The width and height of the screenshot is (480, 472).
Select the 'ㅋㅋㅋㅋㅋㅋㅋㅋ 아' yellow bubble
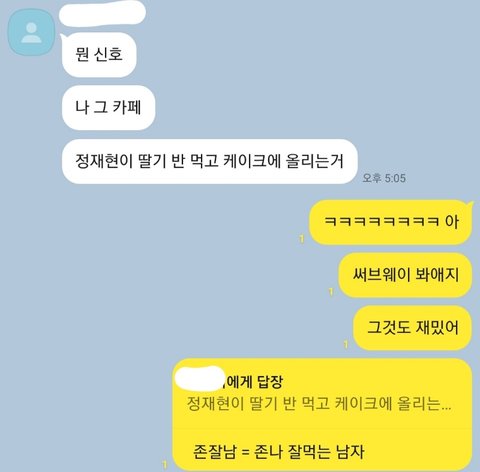pyautogui.click(x=391, y=222)
